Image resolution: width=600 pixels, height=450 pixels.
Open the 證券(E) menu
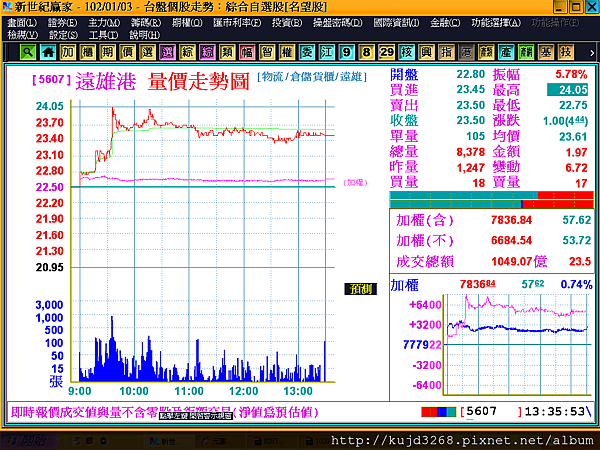(62, 23)
